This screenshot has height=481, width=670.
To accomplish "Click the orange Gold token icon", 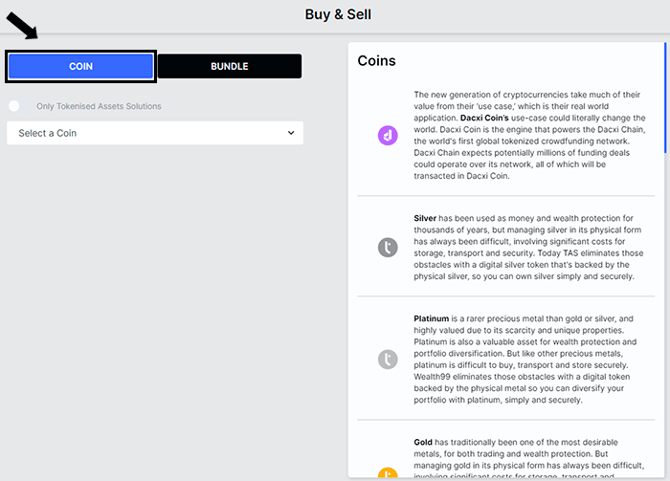I will (388, 472).
